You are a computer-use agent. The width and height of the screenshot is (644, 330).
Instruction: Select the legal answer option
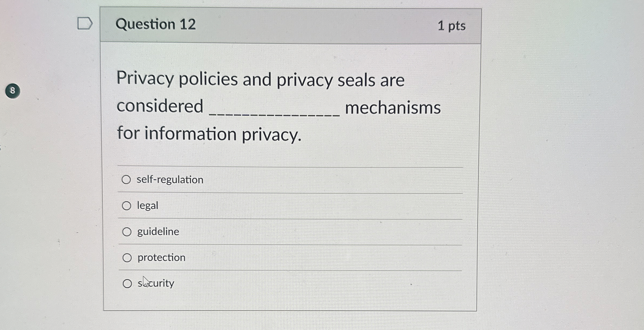click(x=127, y=205)
